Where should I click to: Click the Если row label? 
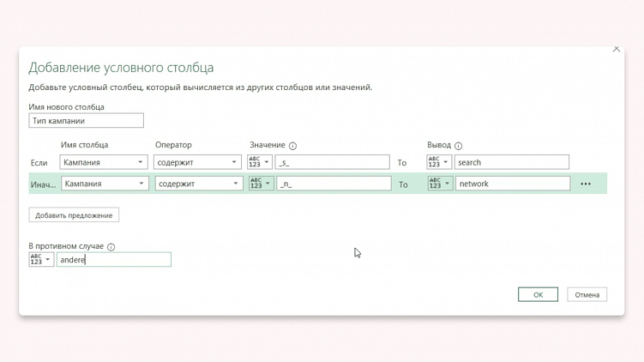[39, 163]
